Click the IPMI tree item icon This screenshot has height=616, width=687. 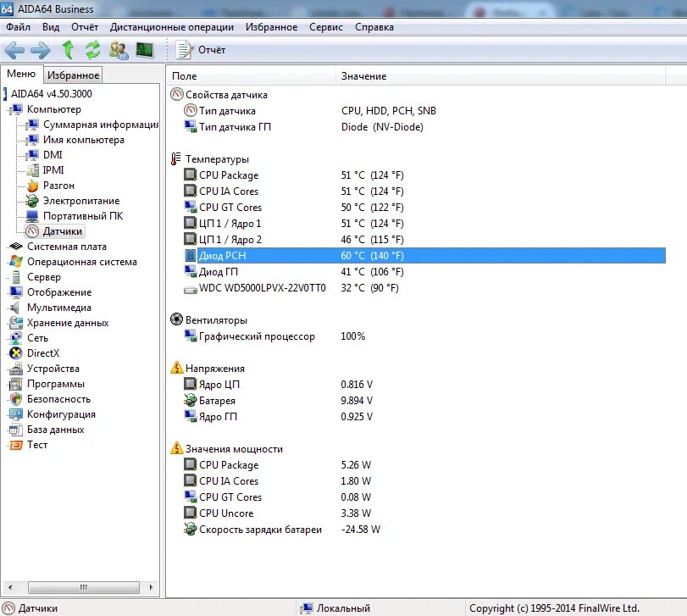coord(33,170)
